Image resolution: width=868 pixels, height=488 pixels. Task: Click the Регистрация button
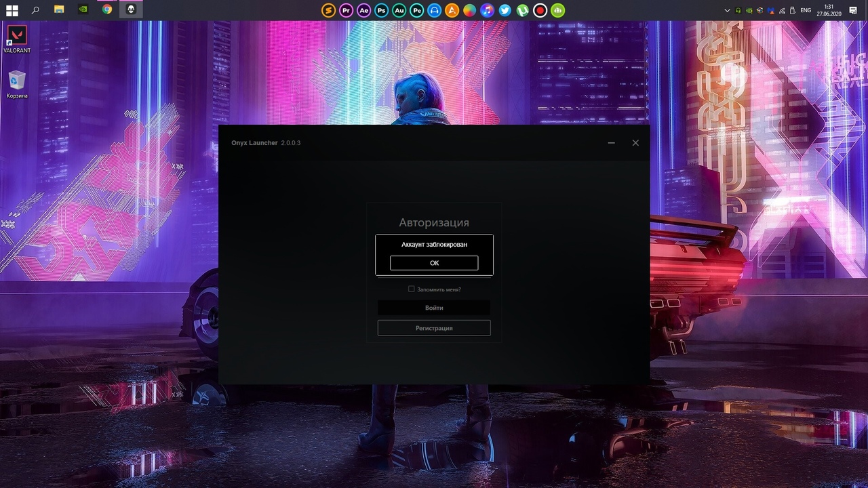[x=434, y=328]
